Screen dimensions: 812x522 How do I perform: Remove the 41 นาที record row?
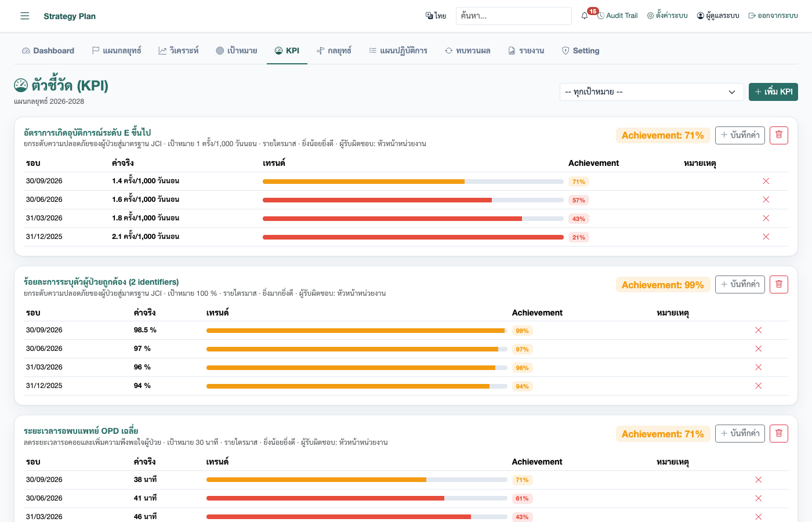[x=758, y=498]
